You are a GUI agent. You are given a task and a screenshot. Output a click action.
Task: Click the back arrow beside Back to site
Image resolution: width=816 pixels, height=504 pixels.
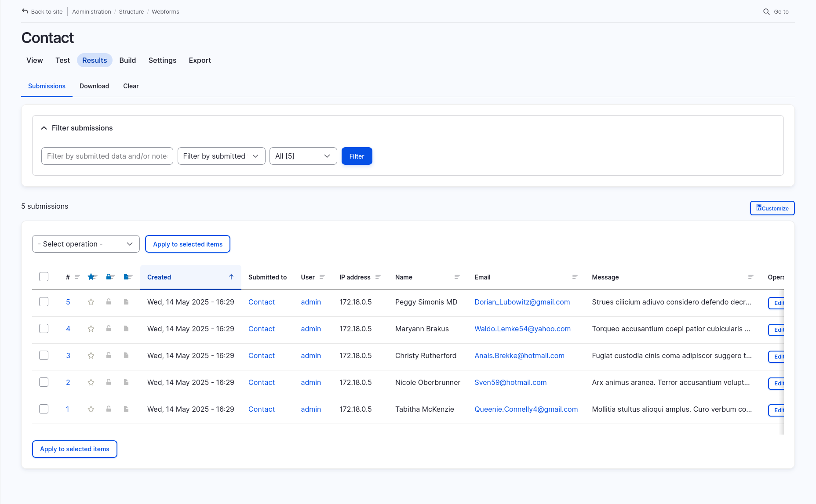(25, 11)
